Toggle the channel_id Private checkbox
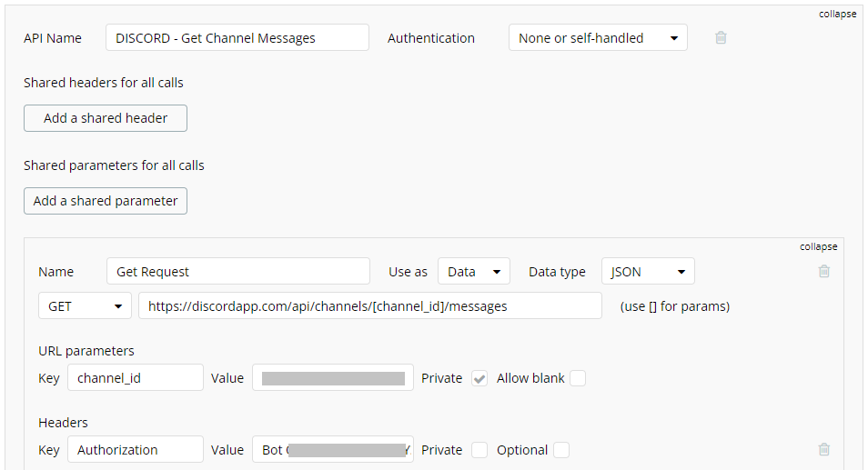 [x=479, y=378]
